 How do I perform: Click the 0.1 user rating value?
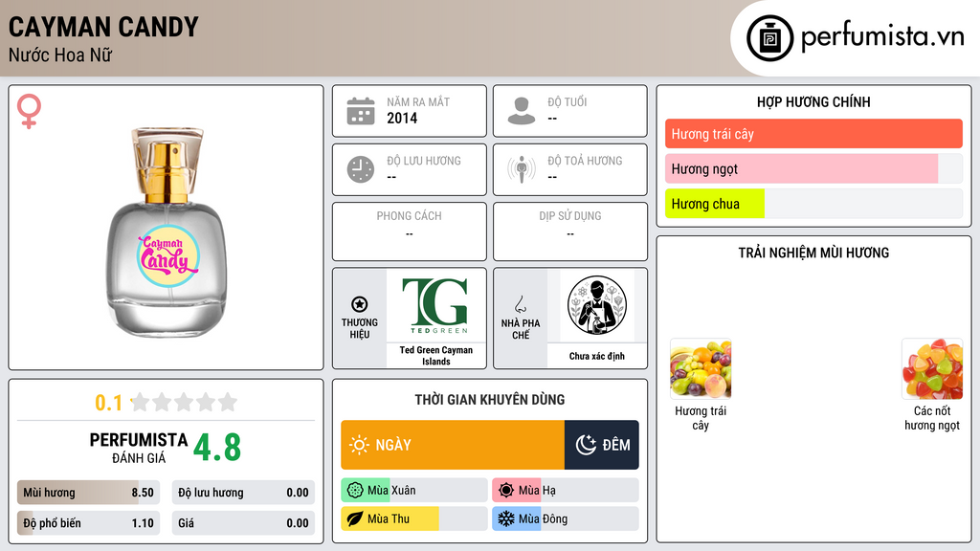[x=108, y=403]
